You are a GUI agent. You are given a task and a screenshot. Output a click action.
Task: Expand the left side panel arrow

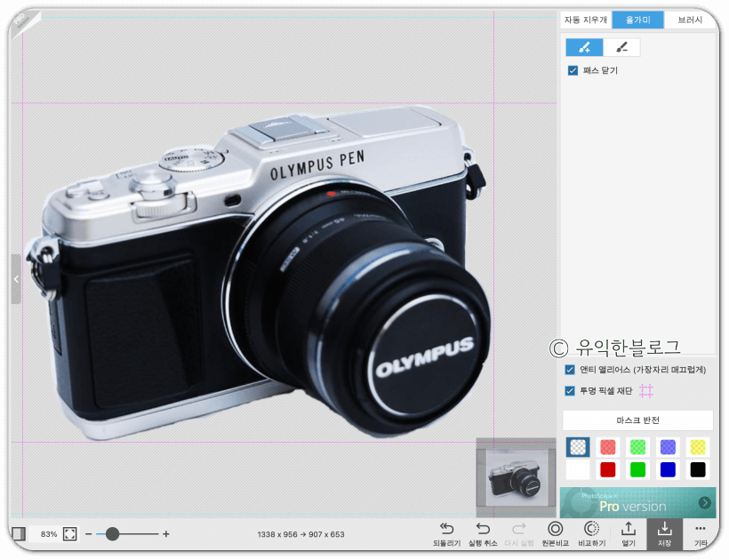click(16, 279)
